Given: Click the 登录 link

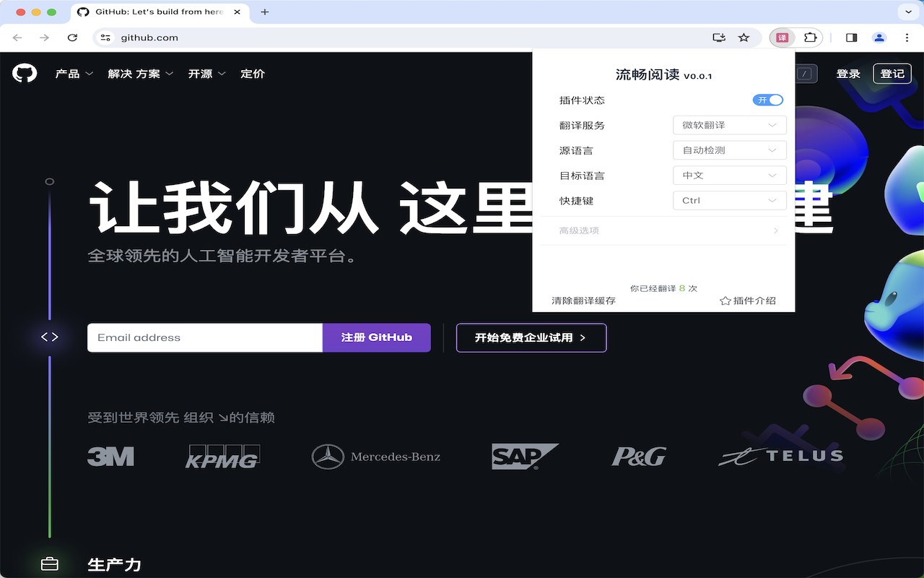Looking at the screenshot, I should click(848, 74).
